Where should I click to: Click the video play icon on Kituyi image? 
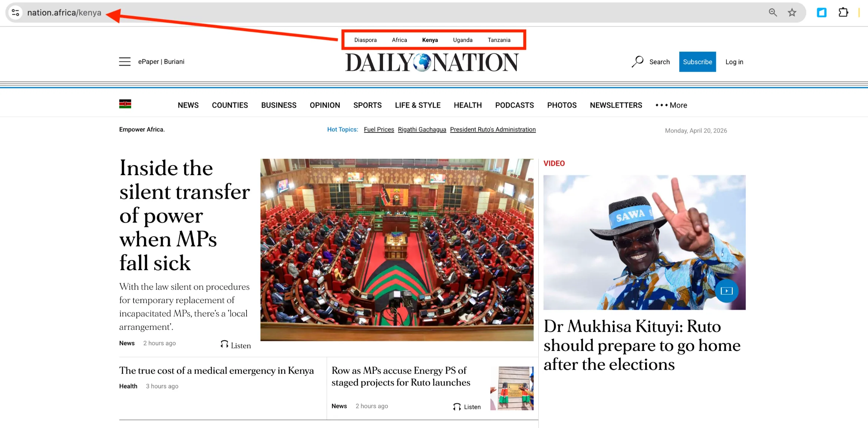click(726, 291)
